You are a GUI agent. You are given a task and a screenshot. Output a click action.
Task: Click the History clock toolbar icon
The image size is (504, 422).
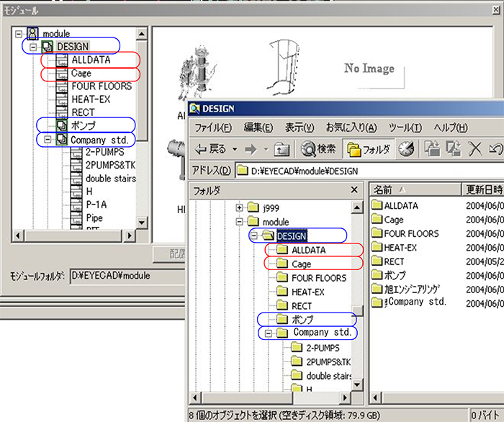[x=406, y=150]
